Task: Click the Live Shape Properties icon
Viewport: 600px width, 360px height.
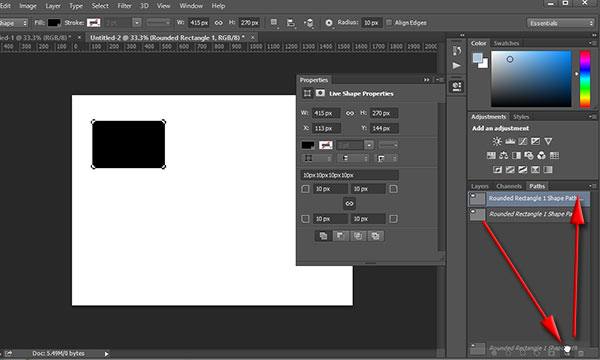Action: 307,93
